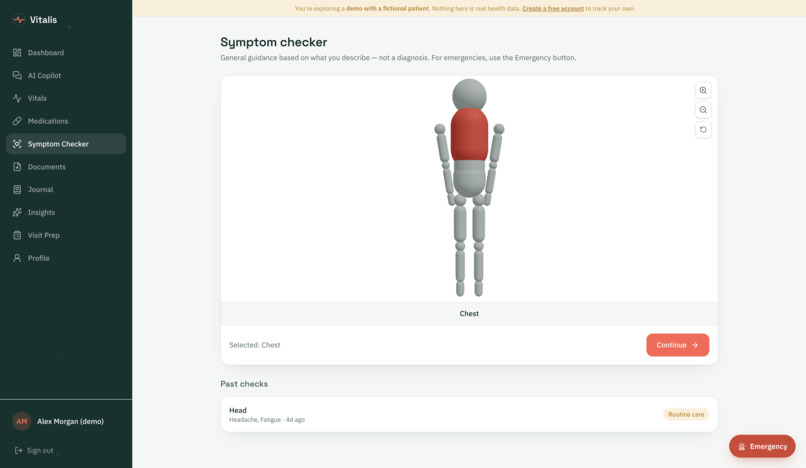Zoom out of the body model
806x468 pixels.
(x=703, y=110)
